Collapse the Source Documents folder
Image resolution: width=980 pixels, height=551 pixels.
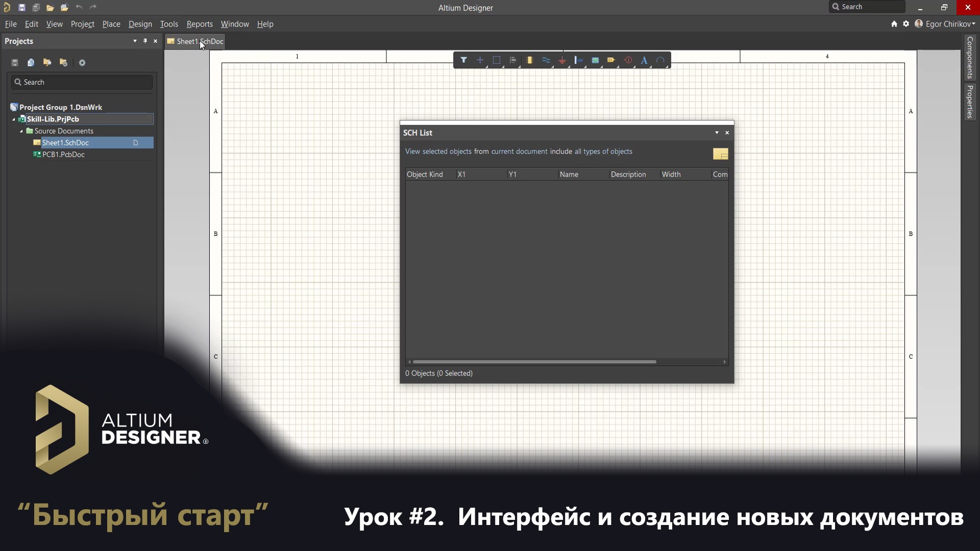[x=22, y=131]
